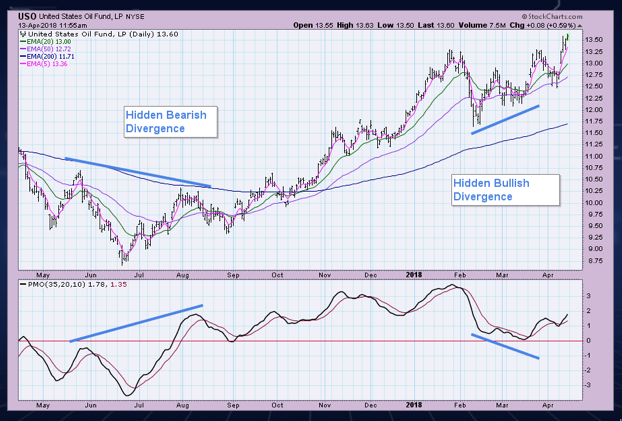This screenshot has width=622, height=421.
Task: Click the Aug label on the price panel date axis
Action: click(x=183, y=275)
